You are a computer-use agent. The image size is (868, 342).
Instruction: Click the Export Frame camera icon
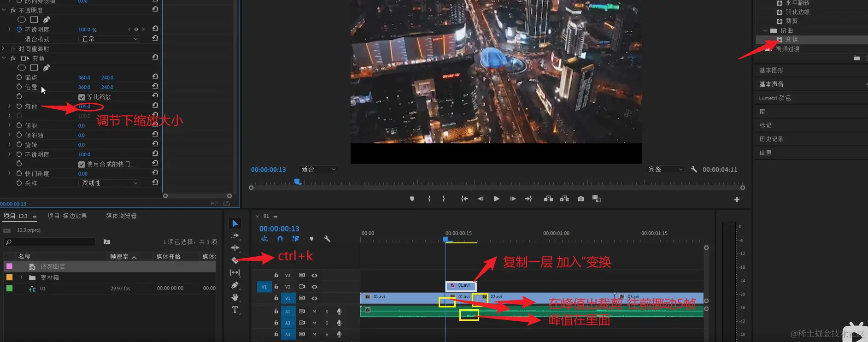click(x=581, y=199)
